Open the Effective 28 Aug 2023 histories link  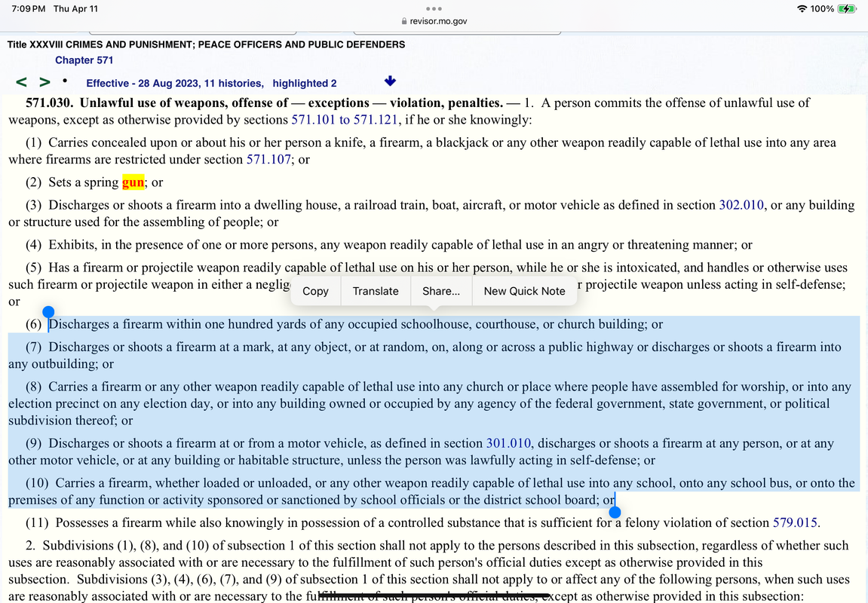point(174,84)
